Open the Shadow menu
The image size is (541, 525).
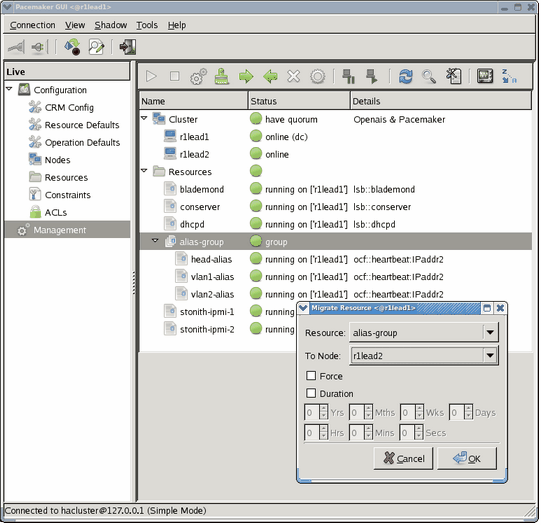[111, 25]
